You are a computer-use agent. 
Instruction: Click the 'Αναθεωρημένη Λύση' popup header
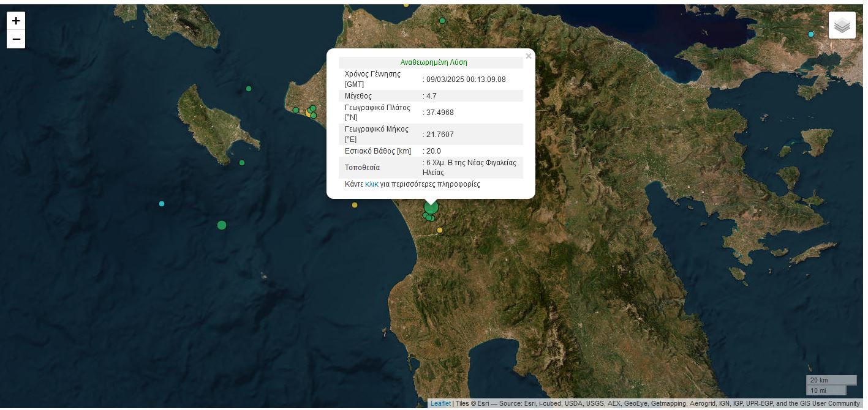pos(433,62)
